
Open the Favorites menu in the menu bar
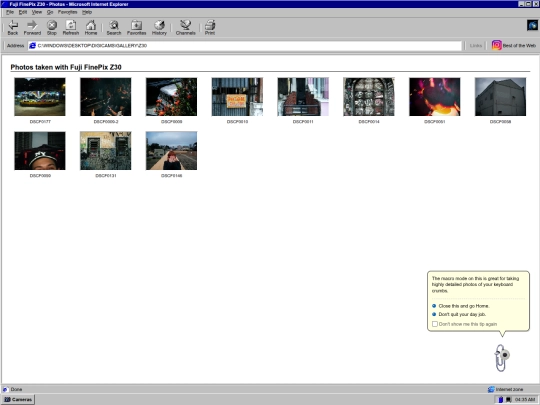click(68, 12)
